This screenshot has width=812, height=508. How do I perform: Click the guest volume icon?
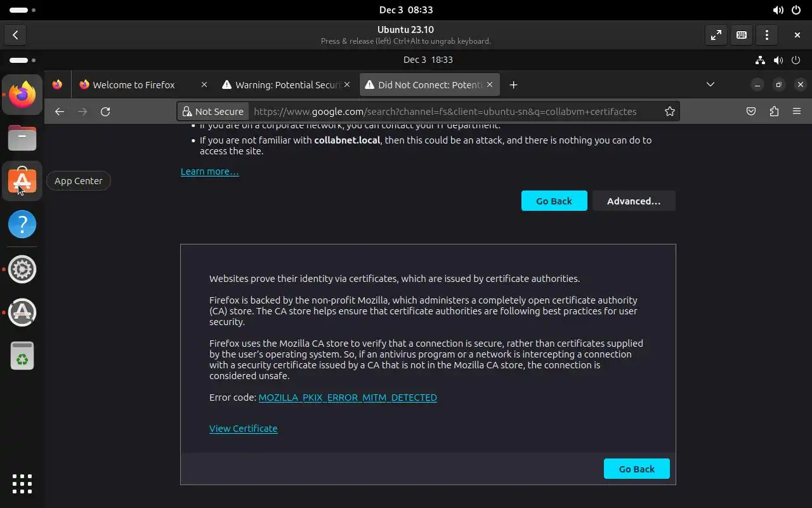778,60
